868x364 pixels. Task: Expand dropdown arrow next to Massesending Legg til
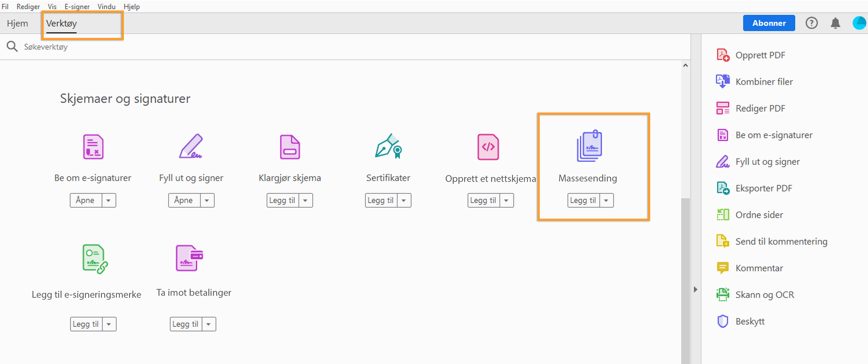pyautogui.click(x=606, y=200)
